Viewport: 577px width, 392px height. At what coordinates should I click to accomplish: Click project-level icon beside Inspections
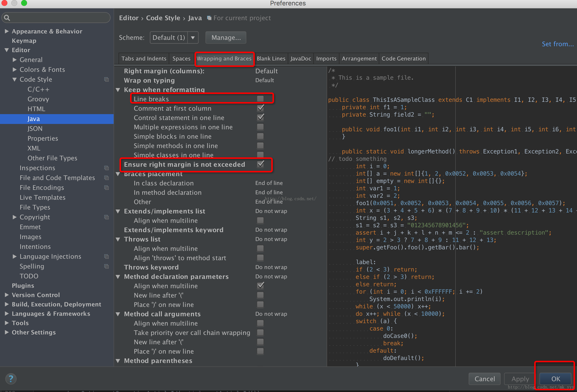pos(106,168)
